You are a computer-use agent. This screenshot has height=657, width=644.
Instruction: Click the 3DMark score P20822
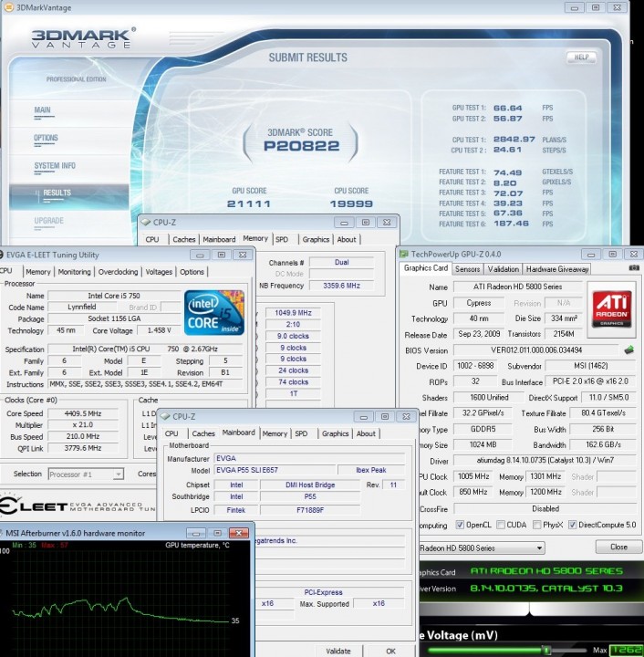tap(302, 146)
